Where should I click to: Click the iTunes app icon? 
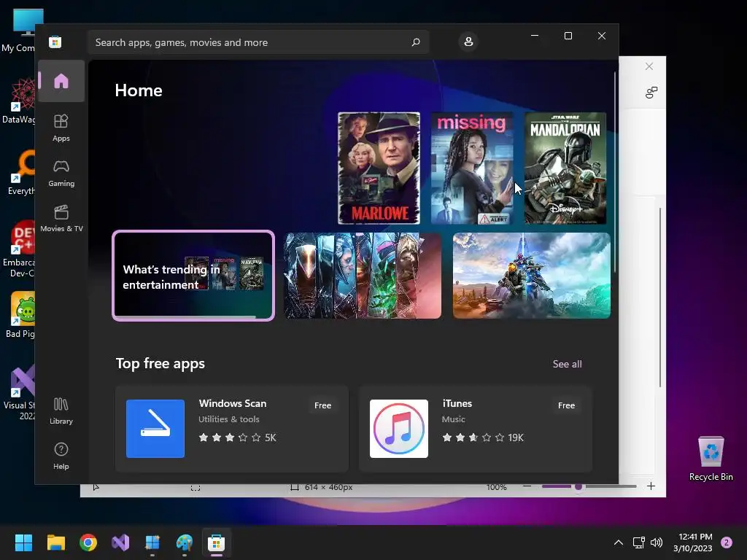(x=399, y=429)
